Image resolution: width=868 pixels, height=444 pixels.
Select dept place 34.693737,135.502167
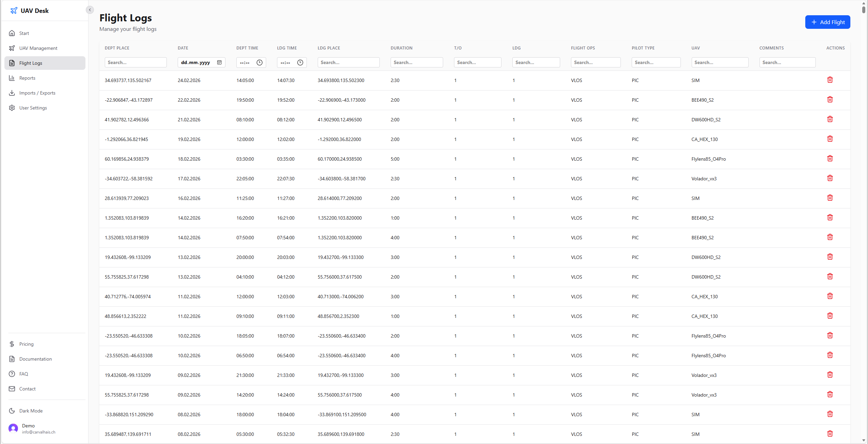click(x=128, y=80)
